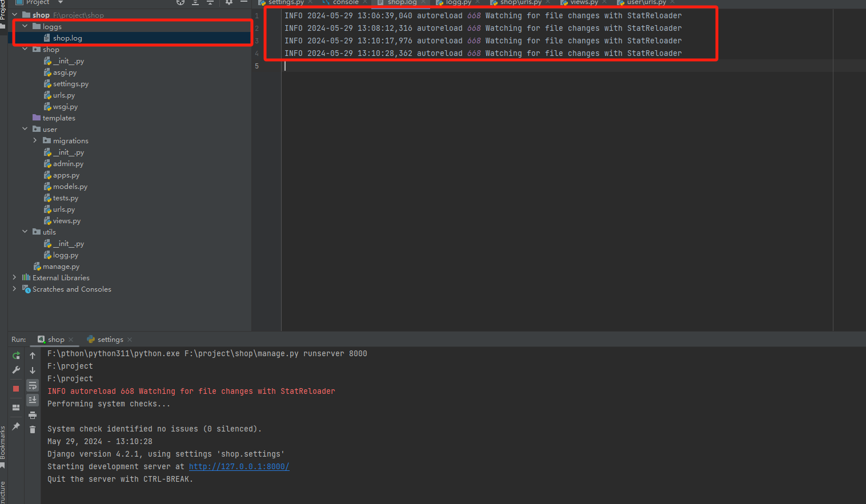
Task: Toggle soft-wrap in the Run console
Action: (x=33, y=385)
